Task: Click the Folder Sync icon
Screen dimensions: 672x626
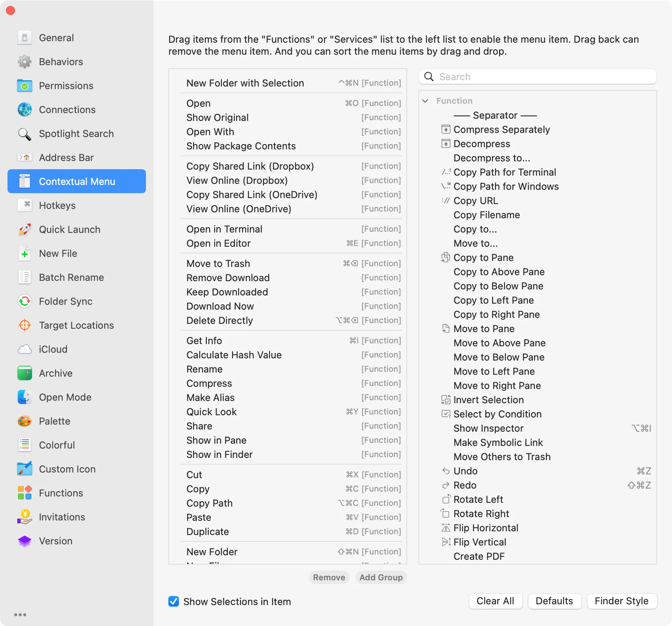Action: coord(24,301)
